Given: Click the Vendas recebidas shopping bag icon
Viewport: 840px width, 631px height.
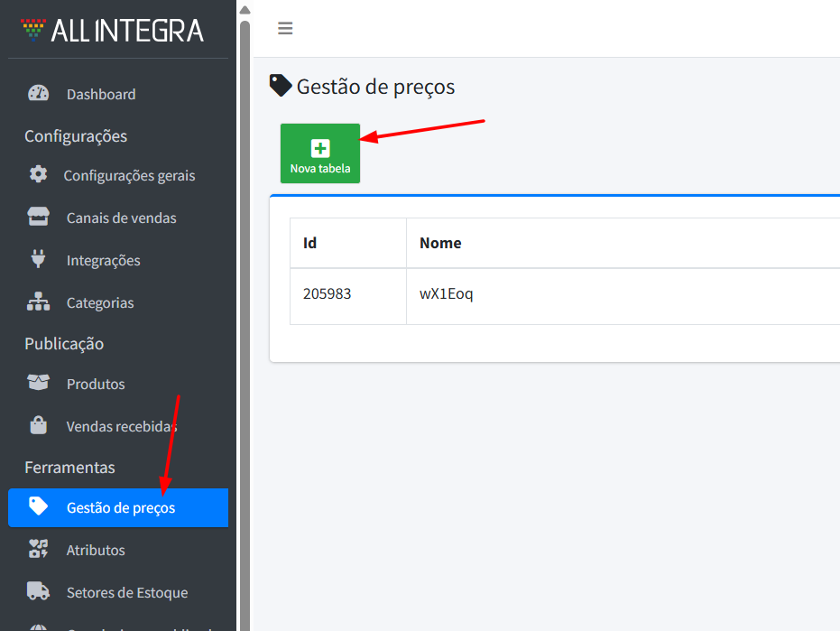Looking at the screenshot, I should (x=38, y=426).
